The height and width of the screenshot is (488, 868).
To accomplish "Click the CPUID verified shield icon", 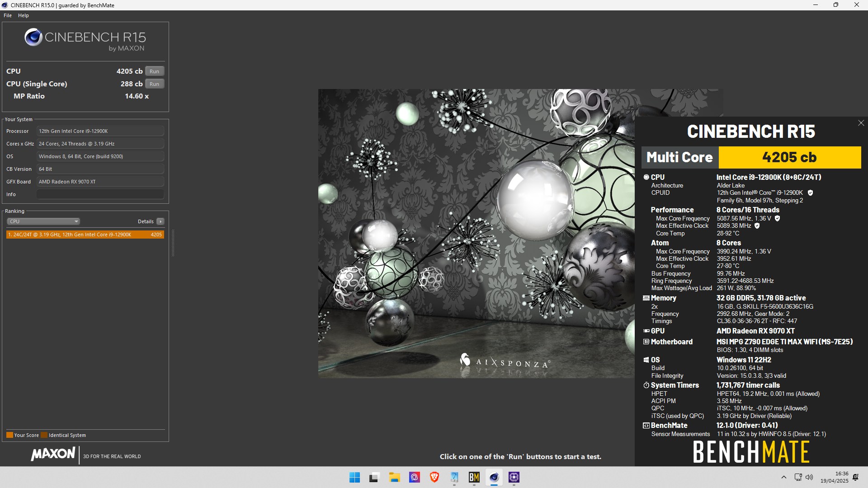I will [x=810, y=193].
